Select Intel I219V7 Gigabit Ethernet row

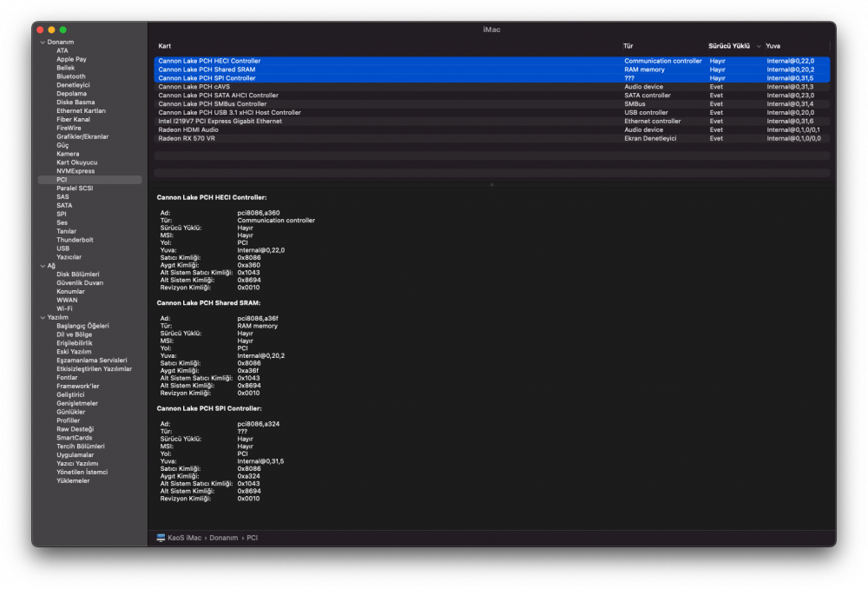coord(491,122)
